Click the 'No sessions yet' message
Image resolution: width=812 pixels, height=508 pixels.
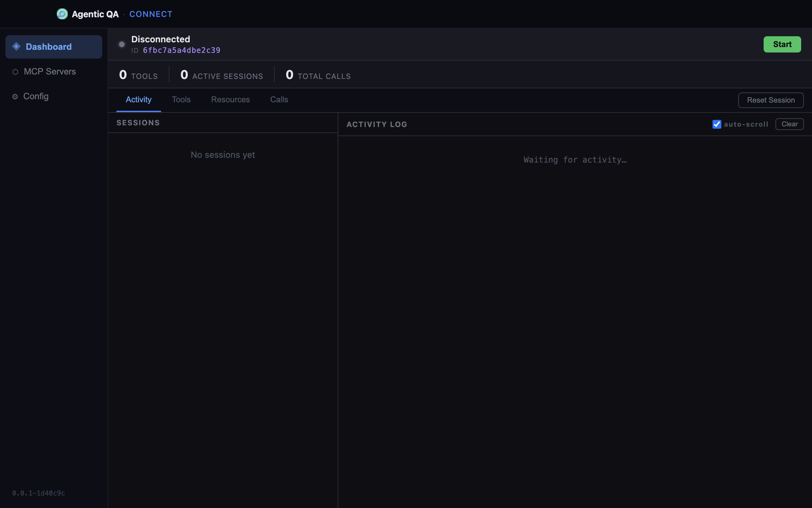click(223, 155)
